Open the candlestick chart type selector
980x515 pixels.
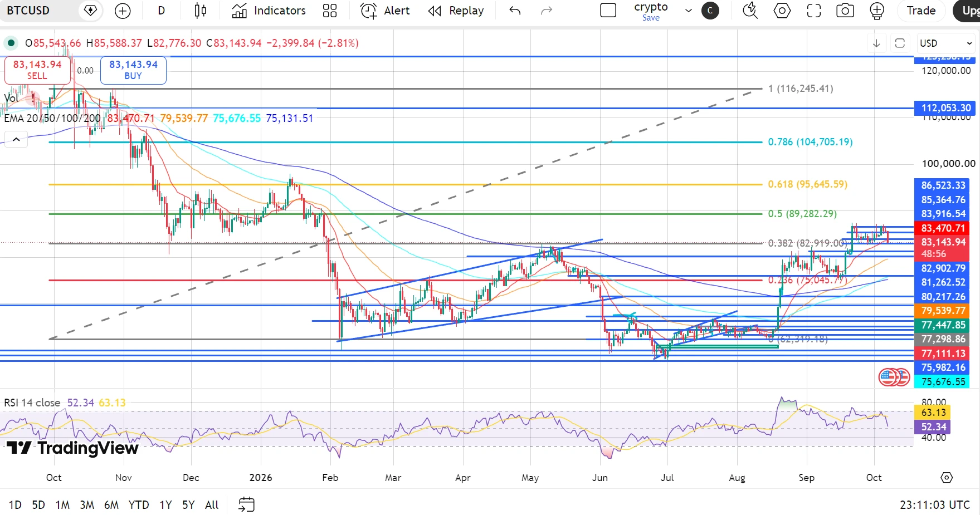pos(200,11)
